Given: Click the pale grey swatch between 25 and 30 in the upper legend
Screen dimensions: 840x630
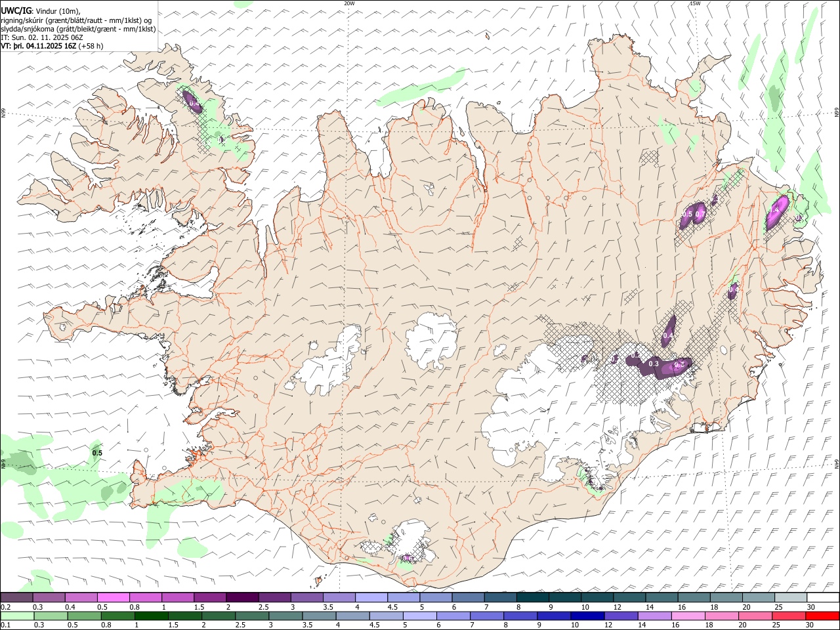Looking at the screenshot, I should click(789, 598).
